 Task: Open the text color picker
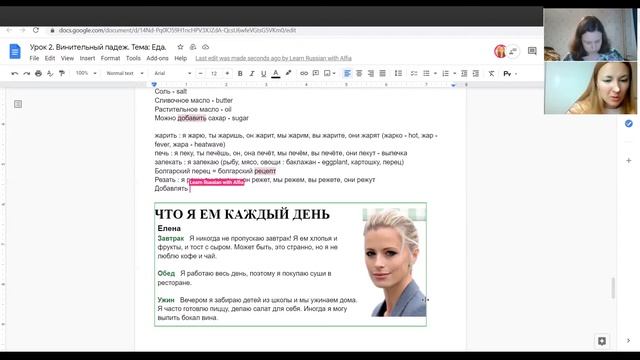(276, 73)
